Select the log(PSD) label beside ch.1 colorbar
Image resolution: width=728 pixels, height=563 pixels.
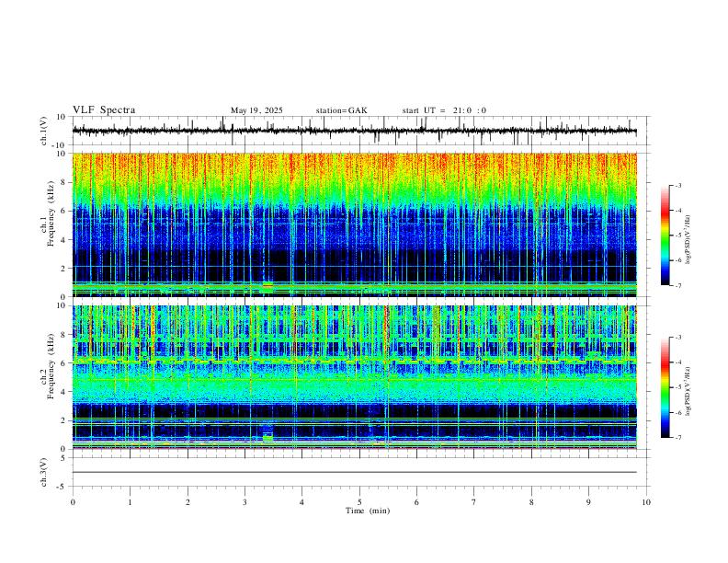click(688, 240)
